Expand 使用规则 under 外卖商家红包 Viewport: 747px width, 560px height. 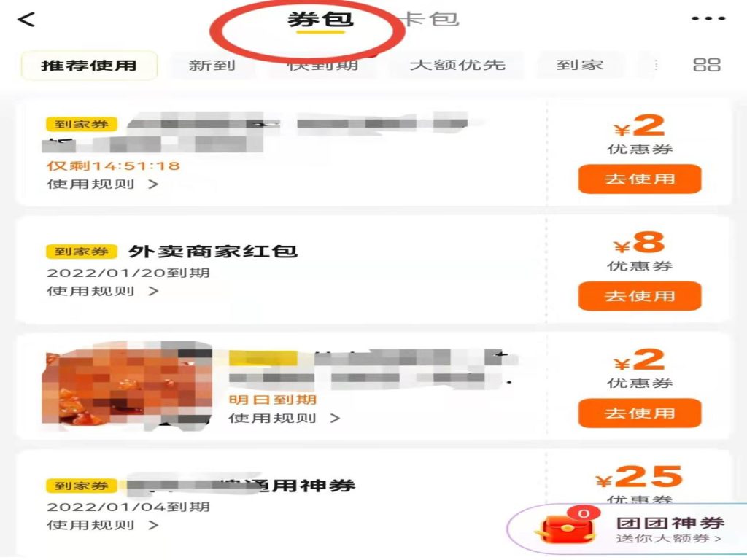tap(102, 291)
